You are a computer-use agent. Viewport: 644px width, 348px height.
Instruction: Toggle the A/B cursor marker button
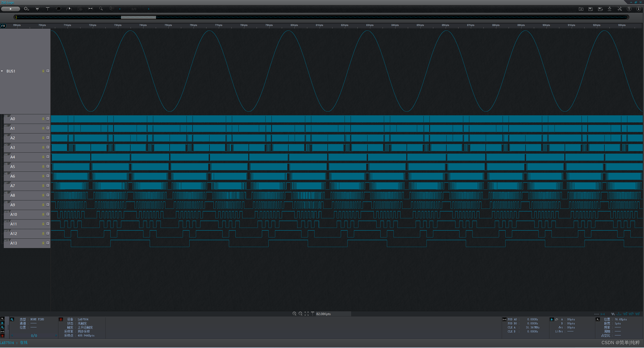click(3, 26)
